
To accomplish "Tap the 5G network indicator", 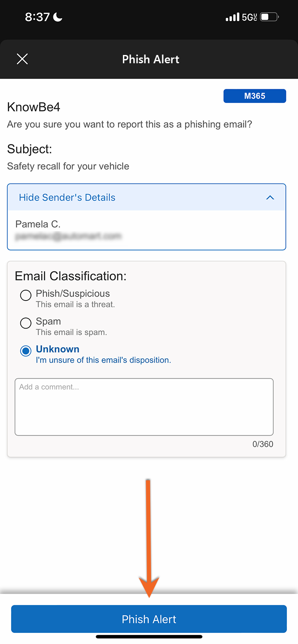I will (x=249, y=17).
